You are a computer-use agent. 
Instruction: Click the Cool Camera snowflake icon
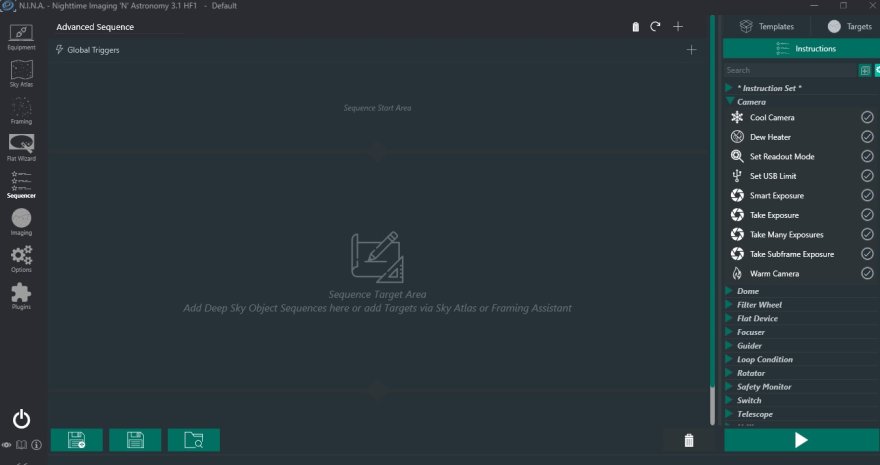[737, 117]
